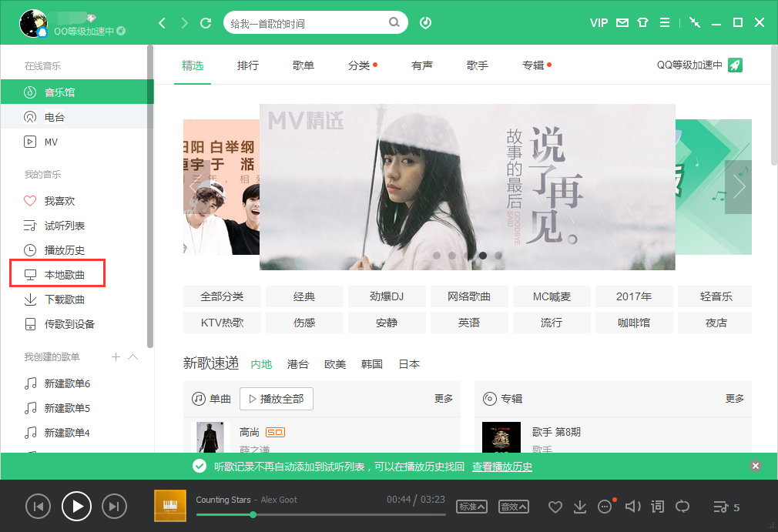Screen dimensions: 778x532
Task: Open the message center envelope icon
Action: [622, 22]
